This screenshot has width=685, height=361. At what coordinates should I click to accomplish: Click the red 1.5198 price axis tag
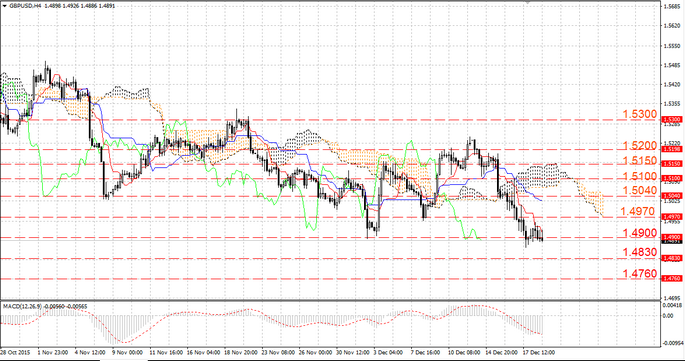click(672, 149)
